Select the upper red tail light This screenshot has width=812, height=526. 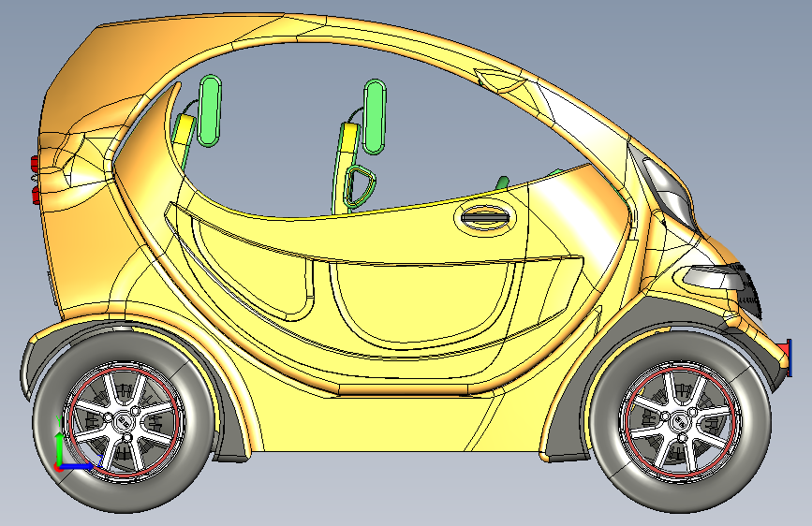click(x=34, y=163)
